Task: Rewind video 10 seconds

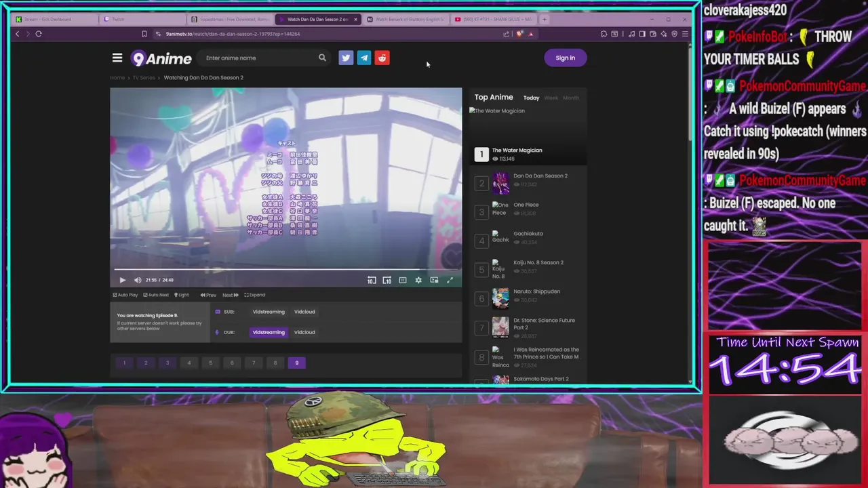Action: click(372, 280)
